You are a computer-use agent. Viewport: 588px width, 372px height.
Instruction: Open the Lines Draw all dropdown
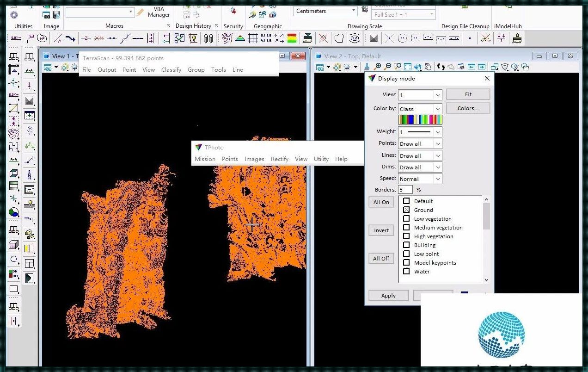(x=420, y=155)
